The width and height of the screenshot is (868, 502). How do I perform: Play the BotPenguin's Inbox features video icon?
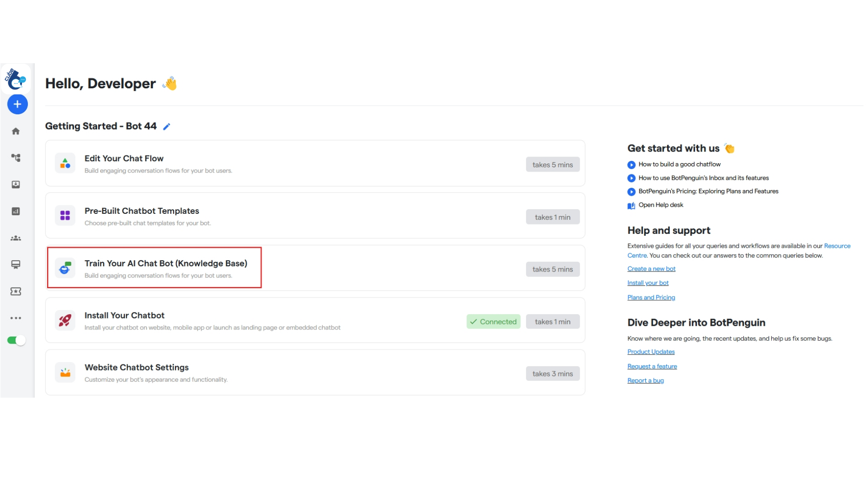pos(631,178)
